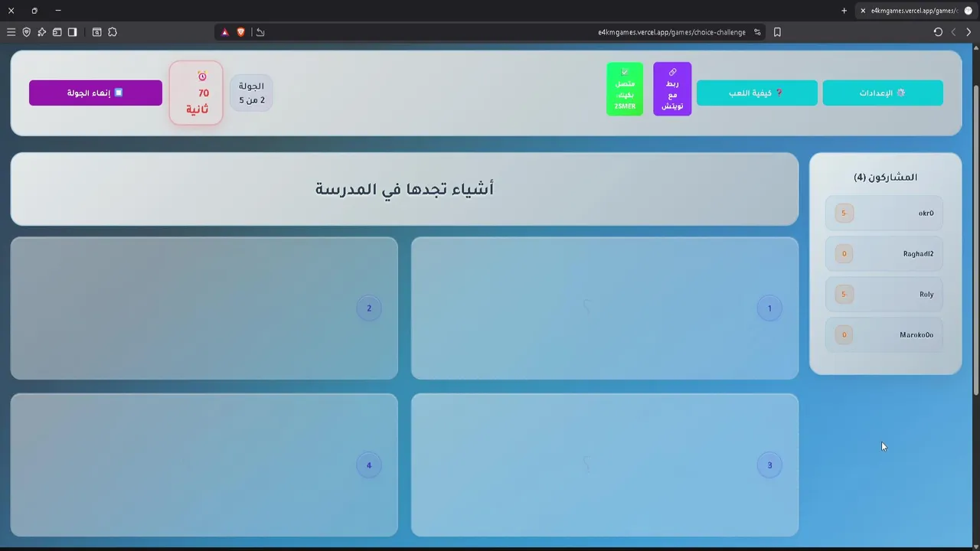Open the browser extensions puzzle icon

(113, 32)
